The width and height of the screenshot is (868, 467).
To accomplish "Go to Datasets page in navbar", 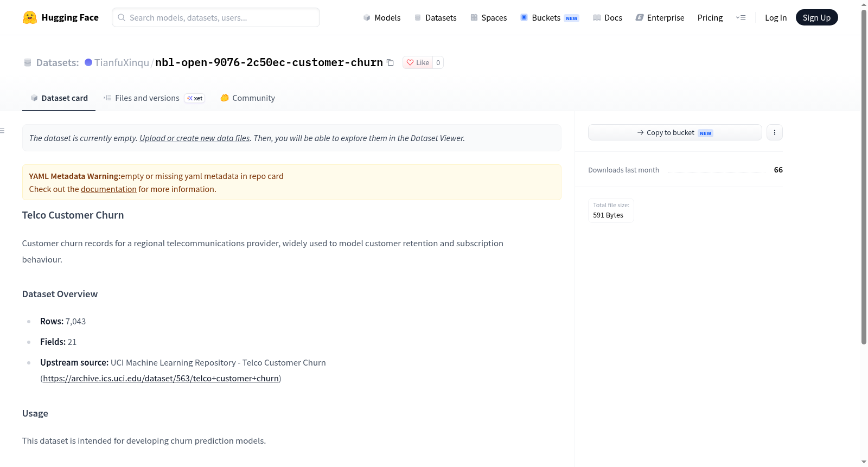I will coord(436,17).
